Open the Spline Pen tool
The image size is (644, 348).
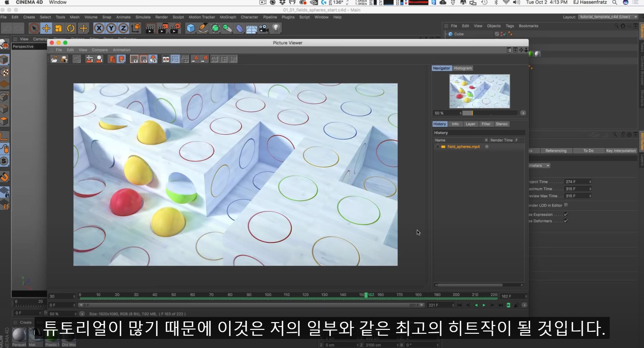(203, 28)
